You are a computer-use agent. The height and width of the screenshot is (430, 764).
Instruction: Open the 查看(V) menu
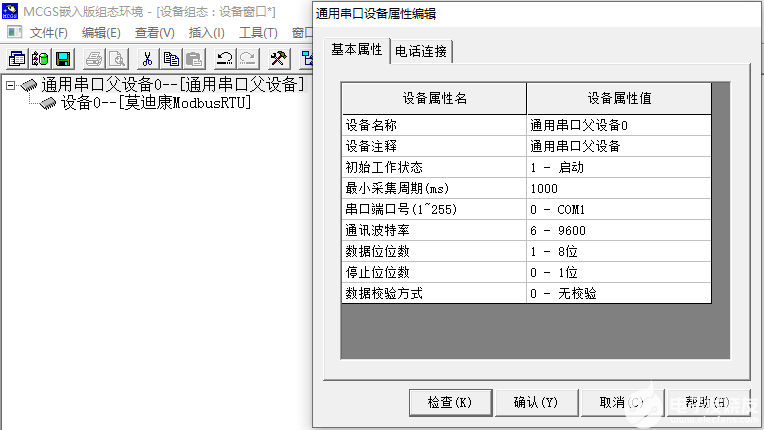click(x=154, y=33)
